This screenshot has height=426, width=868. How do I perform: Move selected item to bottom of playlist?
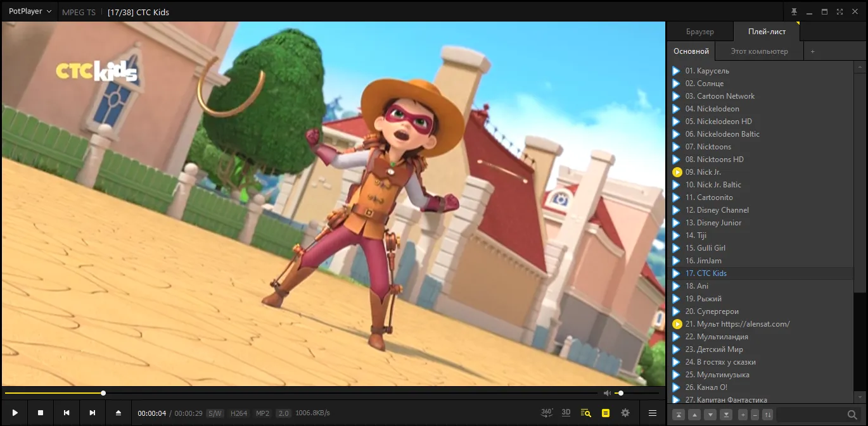pyautogui.click(x=726, y=415)
